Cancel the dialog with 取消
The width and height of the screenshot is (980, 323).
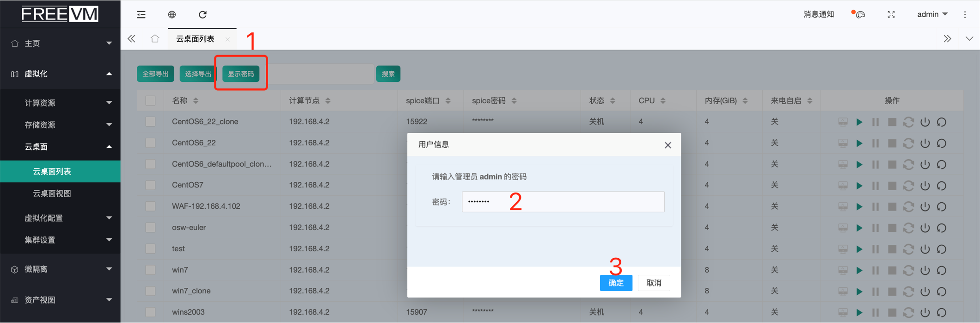tap(654, 283)
